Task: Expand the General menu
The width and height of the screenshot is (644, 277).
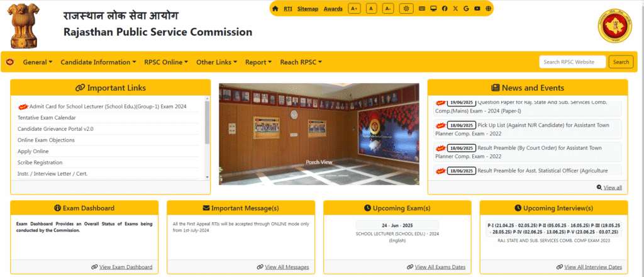Action: [x=38, y=62]
